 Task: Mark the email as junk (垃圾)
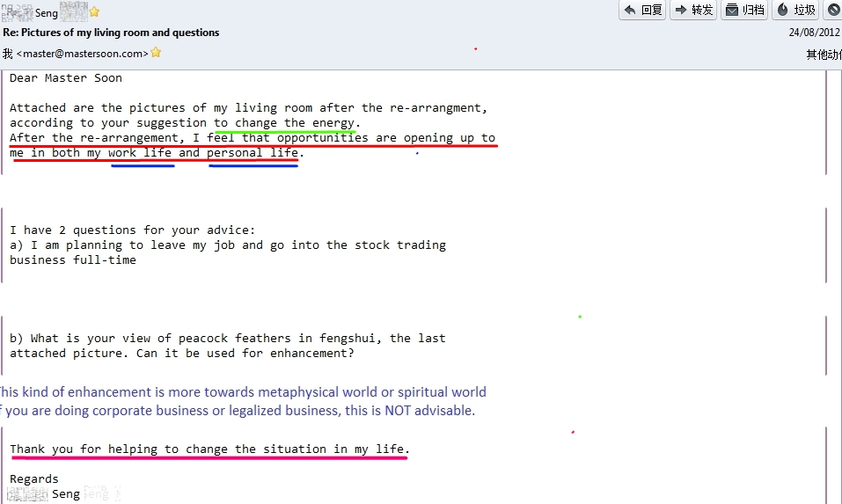pyautogui.click(x=795, y=10)
